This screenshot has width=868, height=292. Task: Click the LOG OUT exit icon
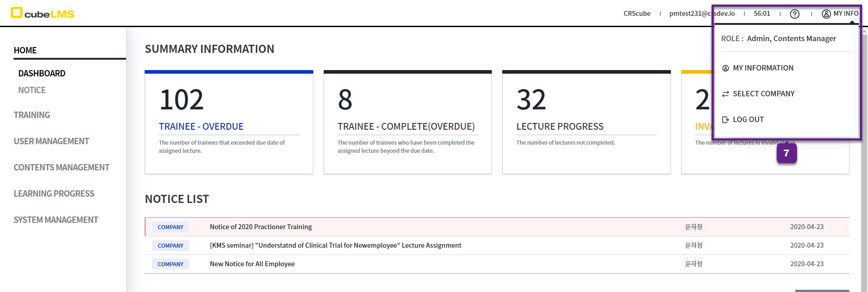(x=726, y=120)
